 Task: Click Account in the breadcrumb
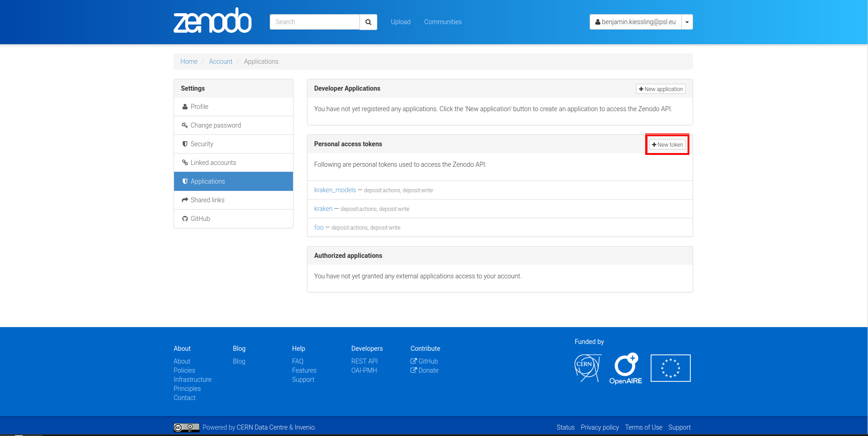[221, 62]
